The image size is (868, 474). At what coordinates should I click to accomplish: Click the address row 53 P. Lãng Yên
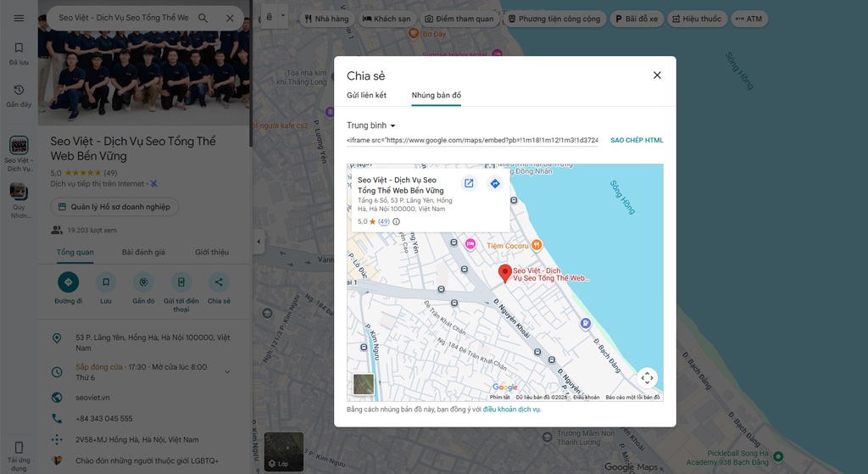(x=144, y=343)
